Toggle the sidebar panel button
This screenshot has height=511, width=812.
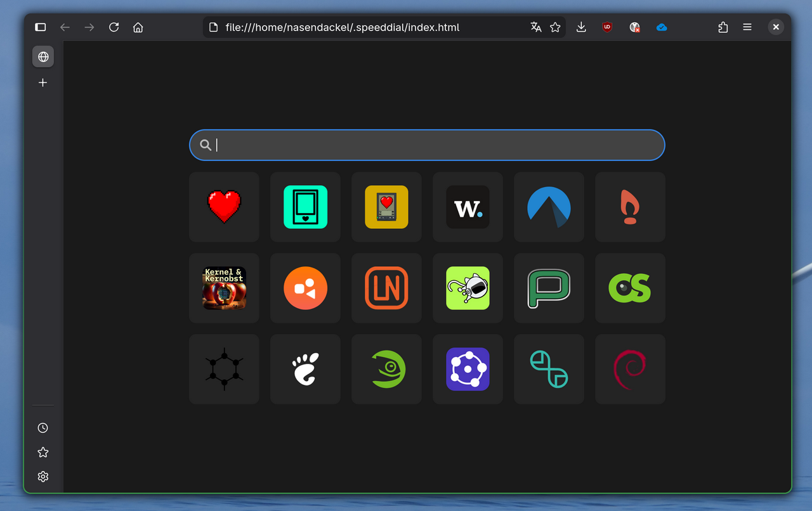point(41,27)
